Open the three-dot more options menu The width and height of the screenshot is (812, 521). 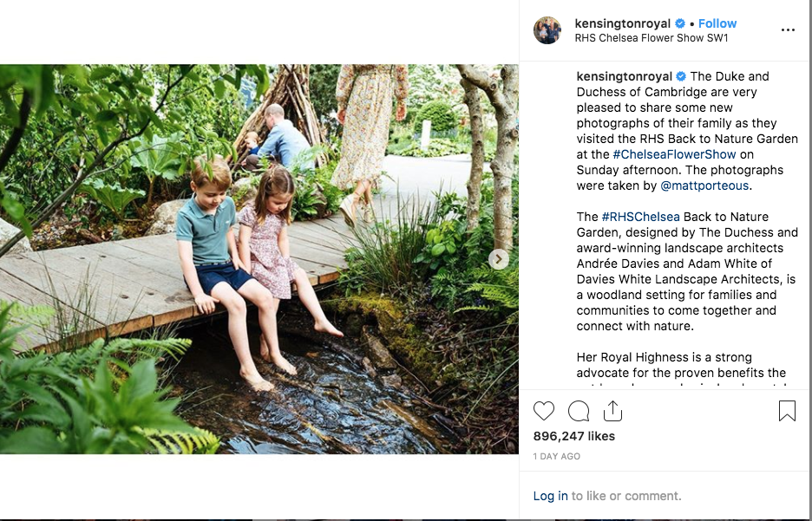point(788,30)
